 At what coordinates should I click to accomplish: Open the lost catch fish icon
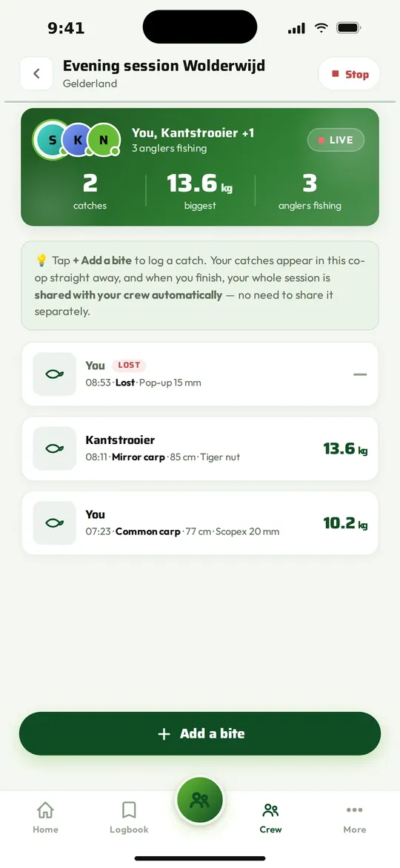coord(54,374)
